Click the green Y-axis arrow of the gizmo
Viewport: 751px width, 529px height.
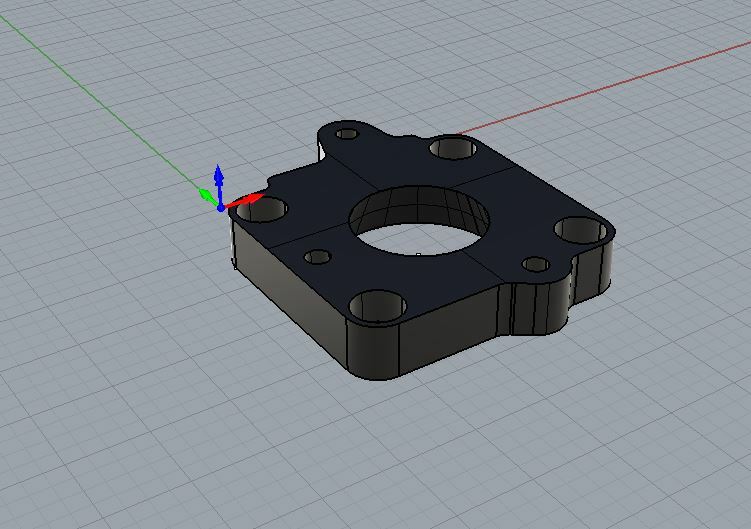[x=206, y=194]
